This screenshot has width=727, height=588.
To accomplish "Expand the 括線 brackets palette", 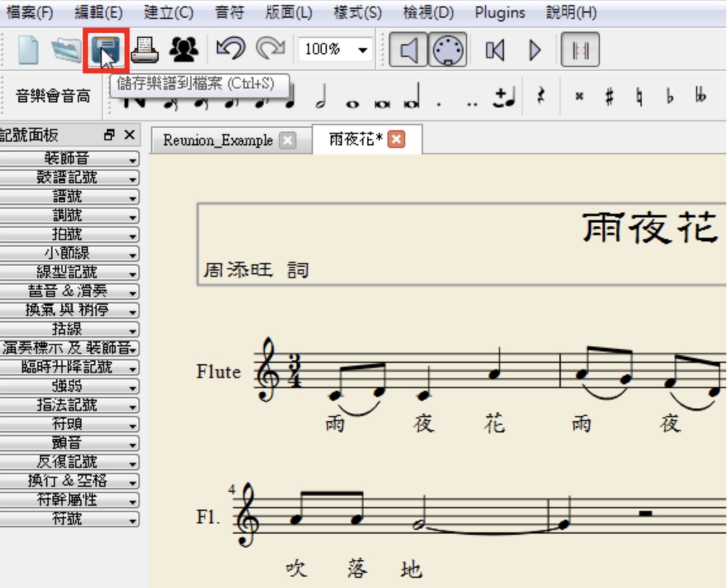I will click(x=69, y=329).
